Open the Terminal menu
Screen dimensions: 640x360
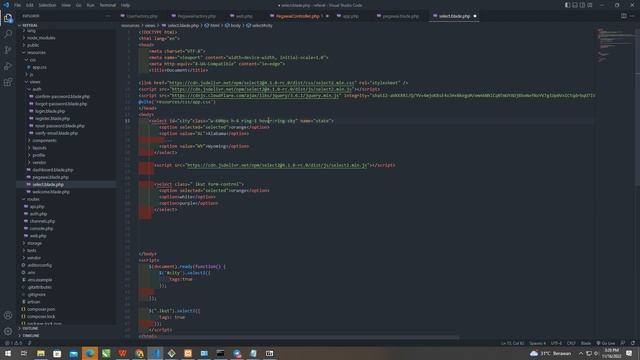tap(108, 5)
